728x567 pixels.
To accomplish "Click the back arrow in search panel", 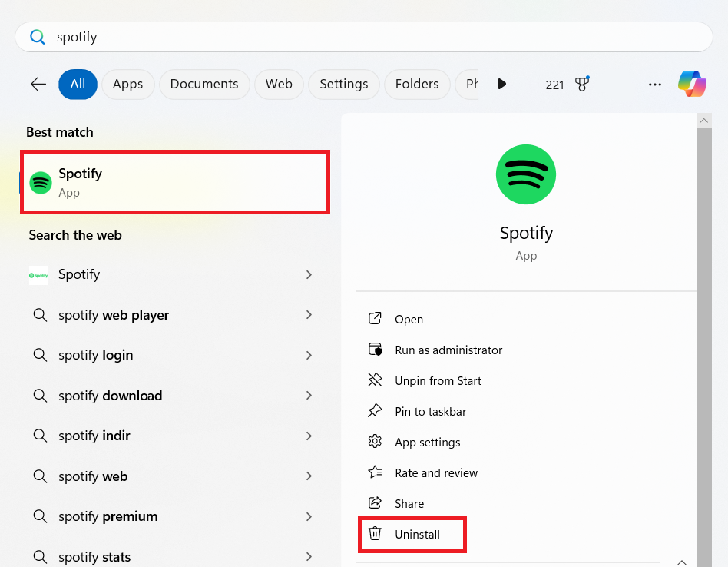I will coord(38,84).
